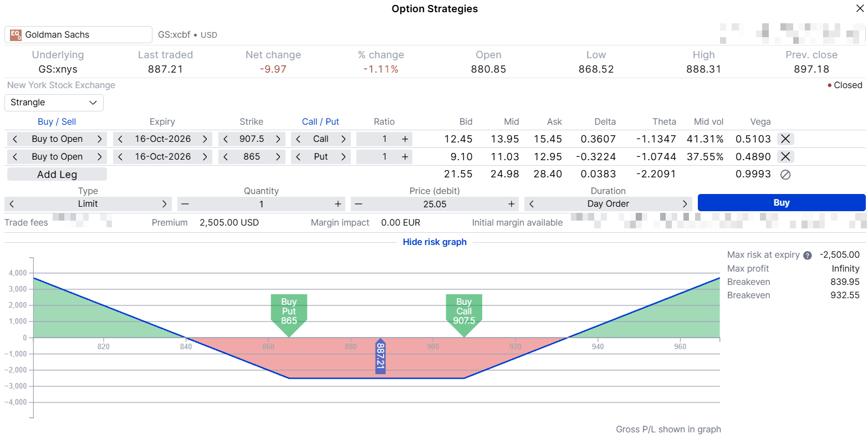Click the GS:xcbf ticker label
Viewport: 868px width, 439px height.
pyautogui.click(x=174, y=35)
